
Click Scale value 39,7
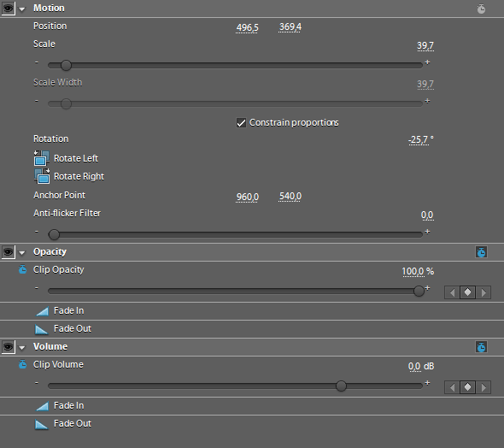[425, 46]
